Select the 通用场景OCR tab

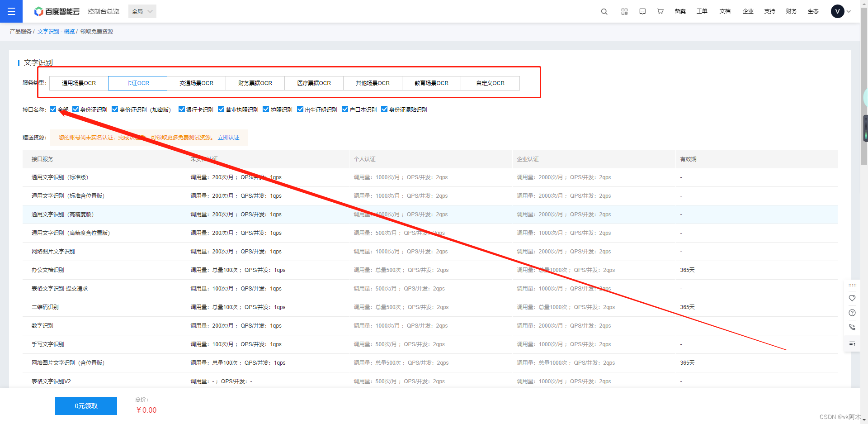pos(79,83)
